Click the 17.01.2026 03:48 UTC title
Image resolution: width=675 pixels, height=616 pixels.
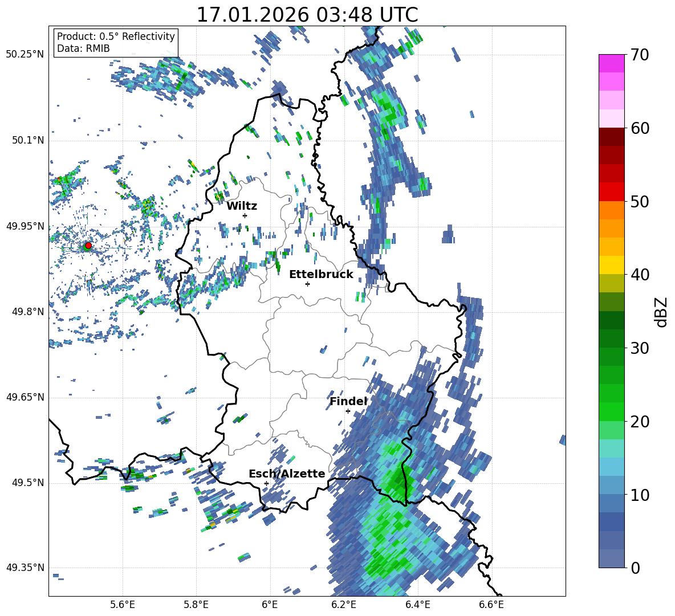click(x=307, y=15)
